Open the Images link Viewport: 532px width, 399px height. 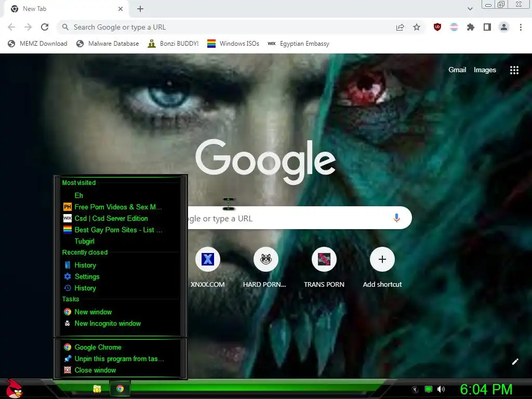[485, 70]
